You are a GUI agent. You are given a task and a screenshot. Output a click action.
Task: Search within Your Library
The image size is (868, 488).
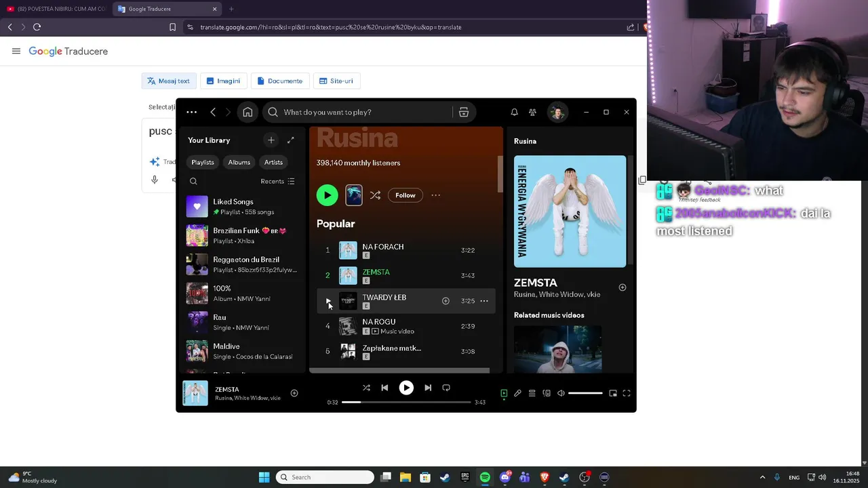(193, 182)
